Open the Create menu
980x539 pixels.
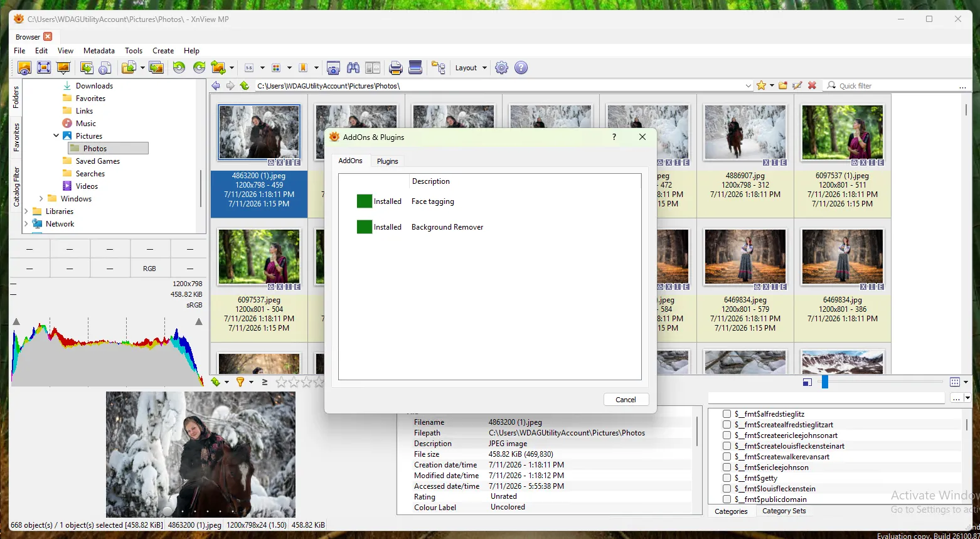(163, 51)
